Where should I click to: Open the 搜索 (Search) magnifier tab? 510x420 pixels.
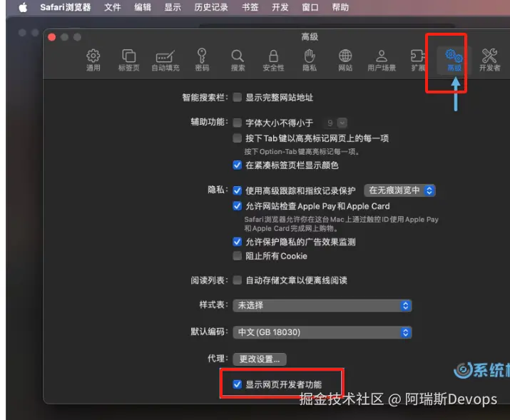[238, 60]
